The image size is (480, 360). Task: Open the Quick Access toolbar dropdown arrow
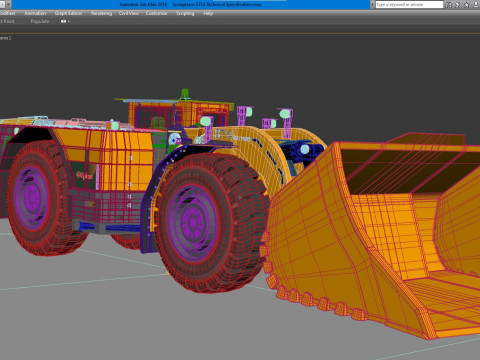point(8,5)
